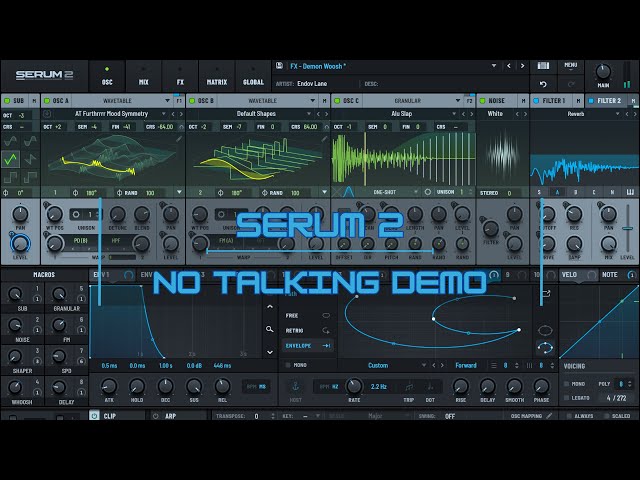Open the GLOBAL tab
This screenshot has height=480, width=640.
253,76
